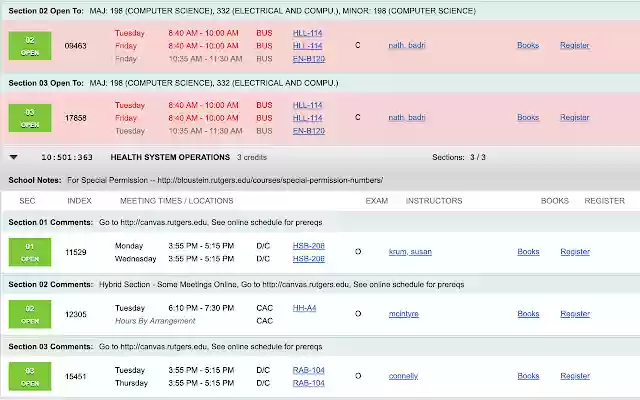The width and height of the screenshot is (640, 400).
Task: Select index number 12305
Action: click(76, 314)
